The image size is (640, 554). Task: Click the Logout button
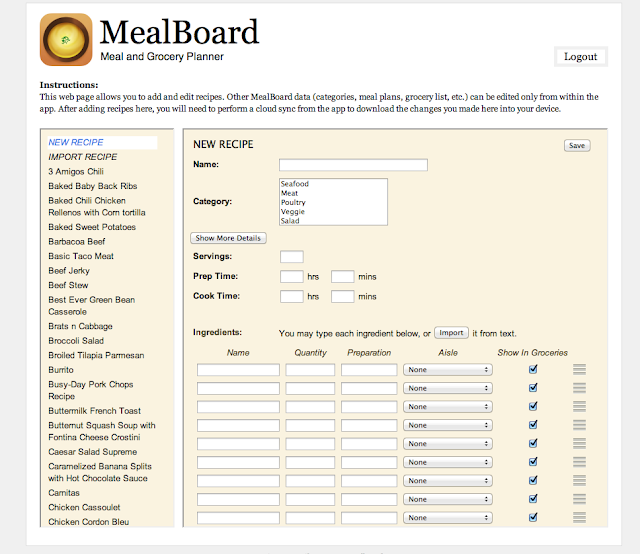click(580, 56)
